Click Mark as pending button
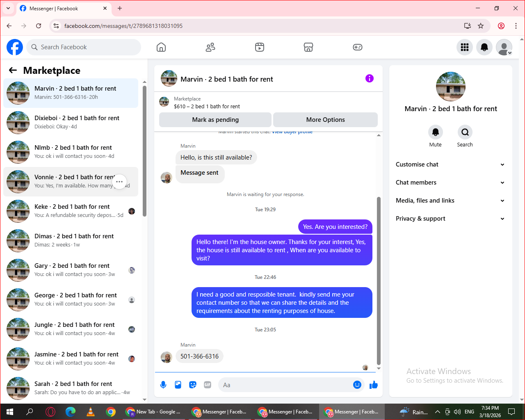525x420 pixels. [215, 120]
